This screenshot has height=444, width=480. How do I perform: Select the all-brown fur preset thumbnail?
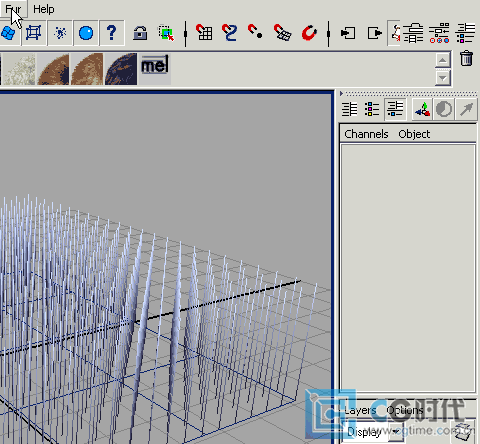(87, 69)
